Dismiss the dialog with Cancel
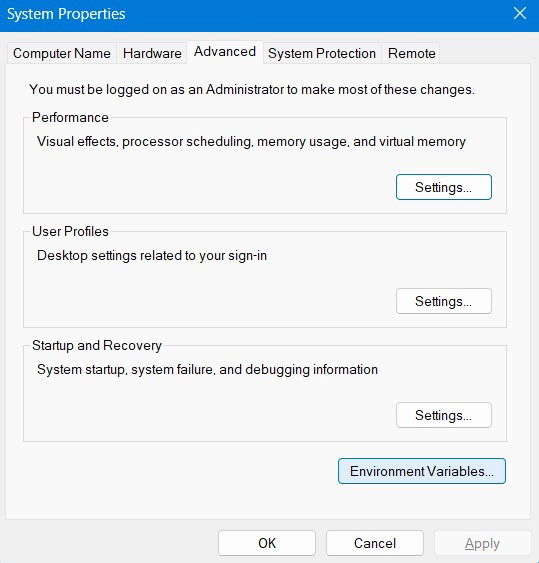This screenshot has height=563, width=539. pyautogui.click(x=375, y=543)
